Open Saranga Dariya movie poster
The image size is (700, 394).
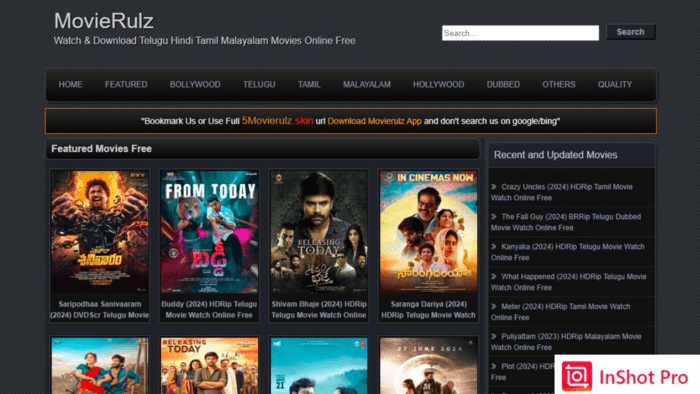point(429,232)
